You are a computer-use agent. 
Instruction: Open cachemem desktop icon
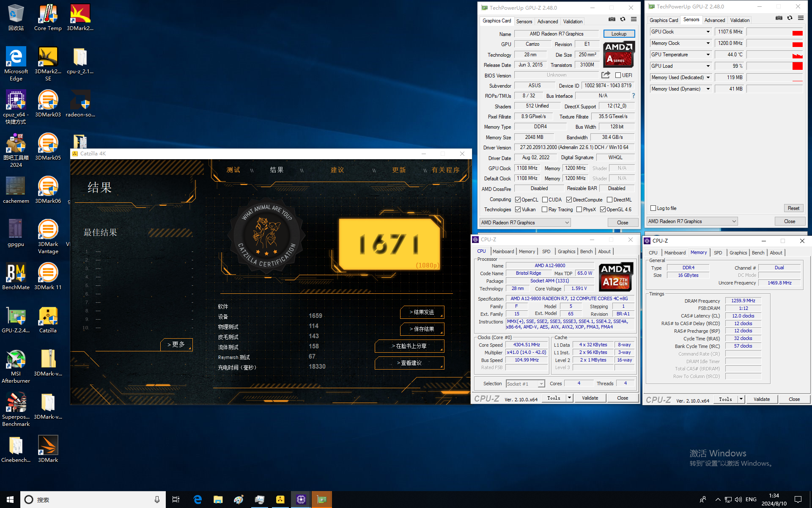[16, 190]
